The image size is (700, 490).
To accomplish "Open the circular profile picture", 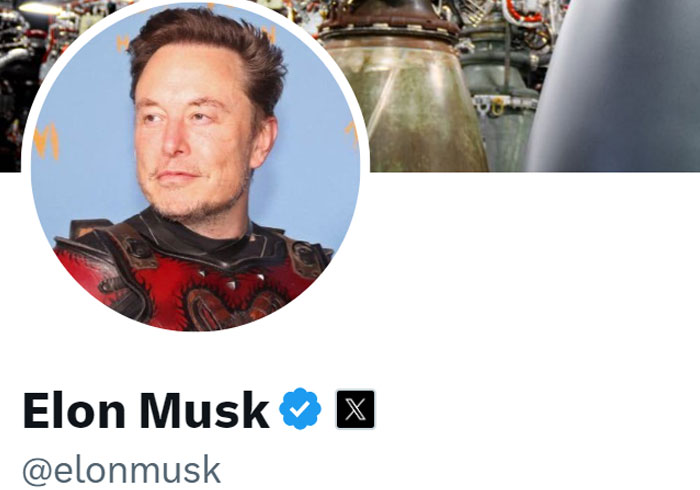I will tap(196, 166).
